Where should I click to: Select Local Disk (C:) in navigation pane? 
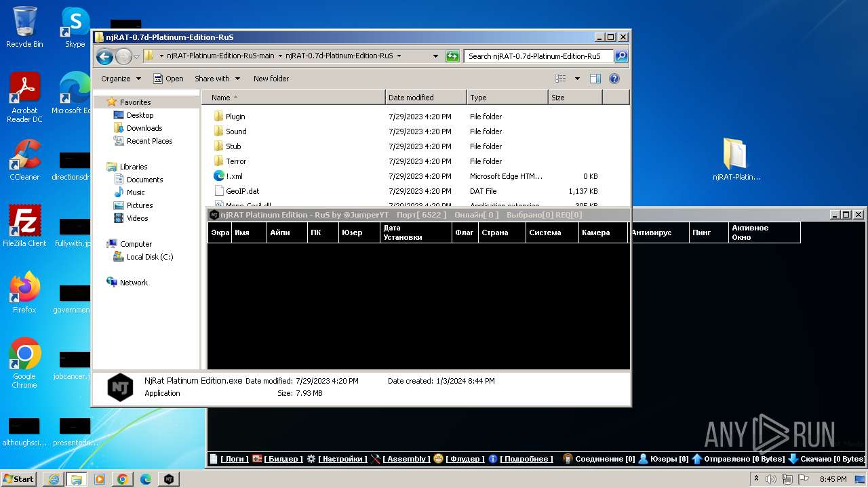click(150, 257)
